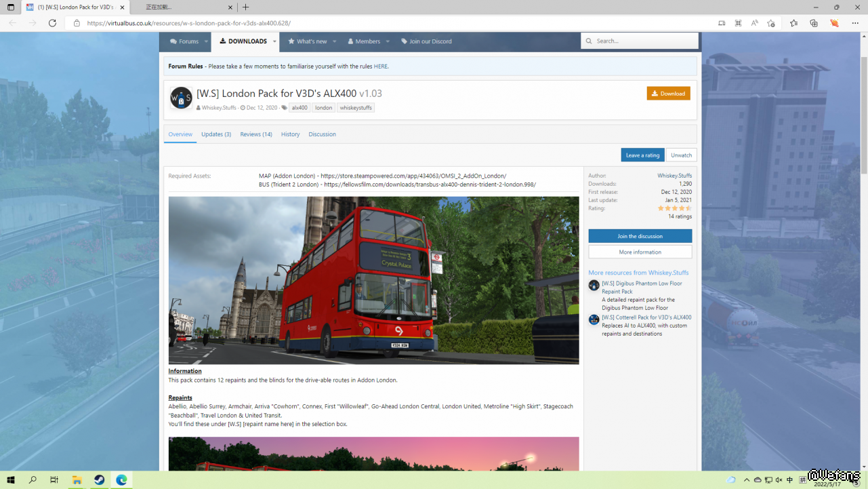Open the browser settings three-dots menu

(855, 23)
